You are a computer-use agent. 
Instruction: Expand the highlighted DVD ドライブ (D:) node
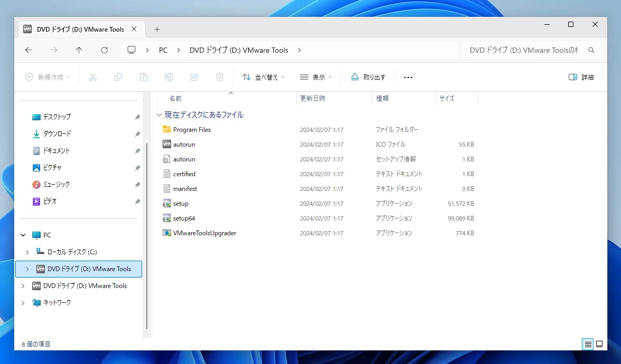27,269
